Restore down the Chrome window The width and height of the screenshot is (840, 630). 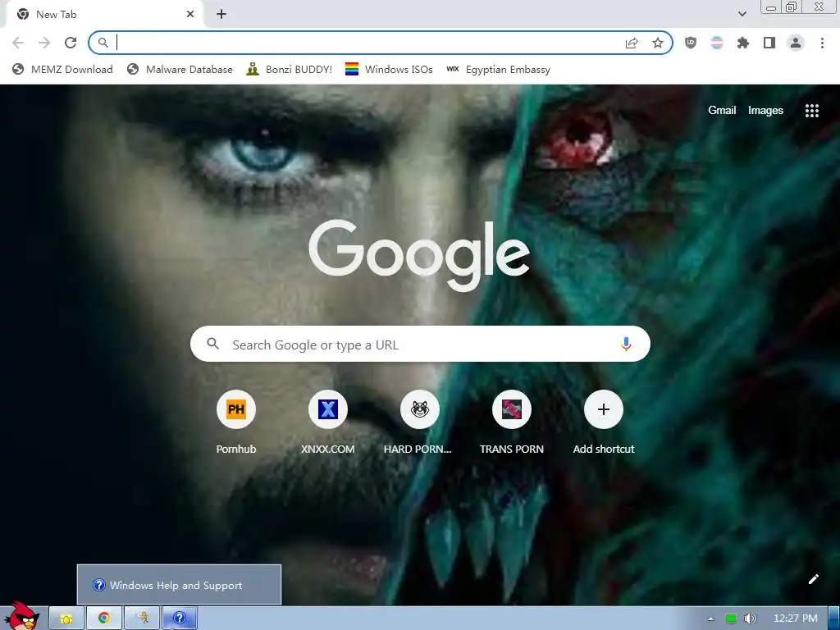coord(791,7)
